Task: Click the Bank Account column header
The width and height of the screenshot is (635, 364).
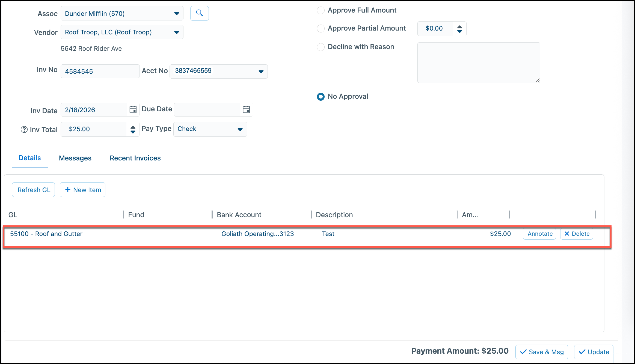Action: tap(239, 215)
